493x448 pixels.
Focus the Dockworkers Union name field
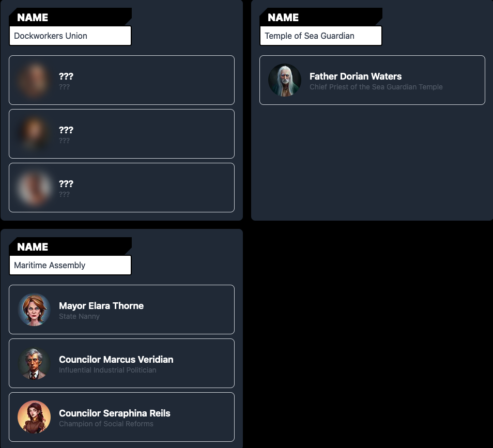click(x=70, y=36)
